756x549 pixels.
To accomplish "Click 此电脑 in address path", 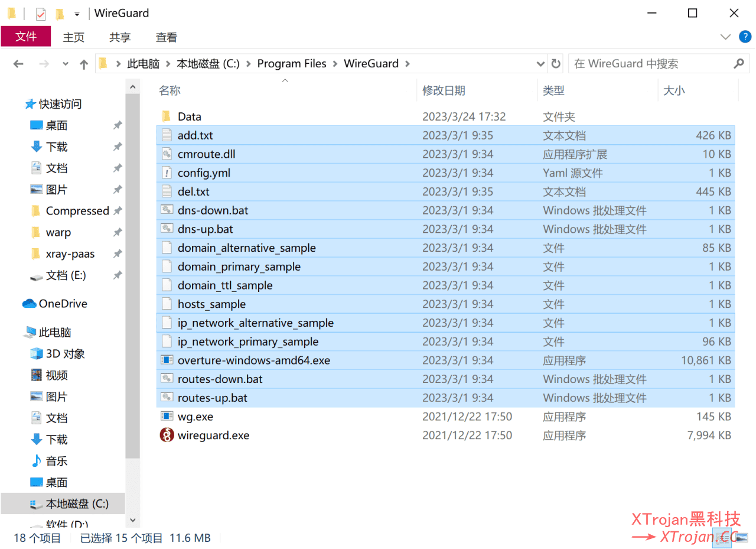I will [144, 64].
